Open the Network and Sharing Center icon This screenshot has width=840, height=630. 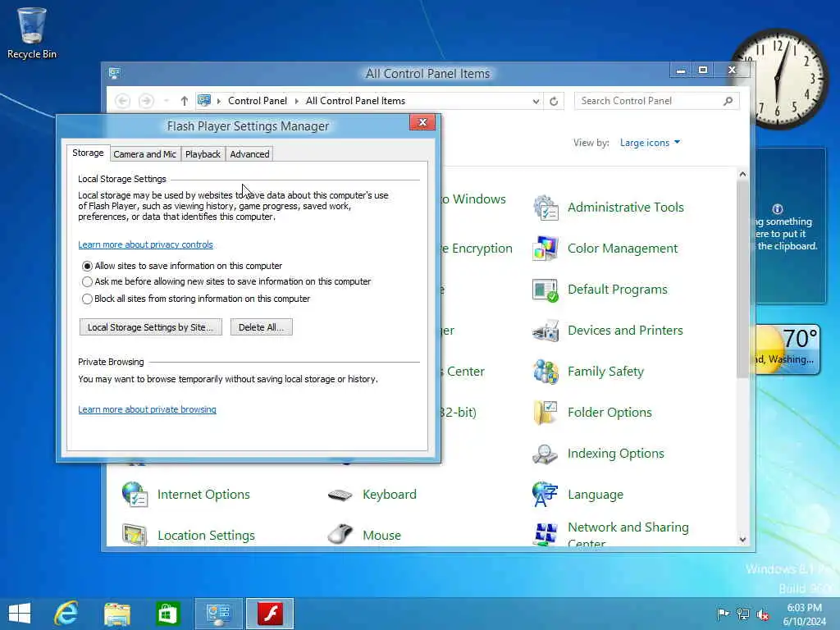click(x=546, y=533)
